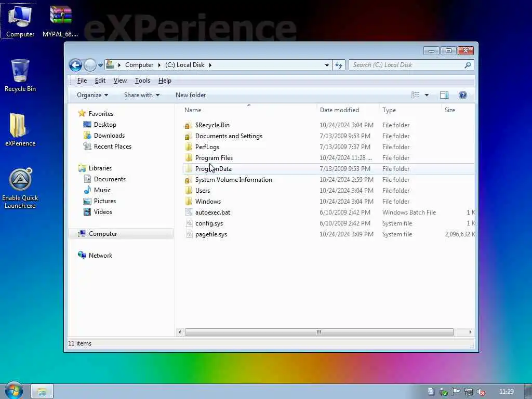Select Libraries in the navigation pane
This screenshot has width=532, height=399.
[100, 168]
